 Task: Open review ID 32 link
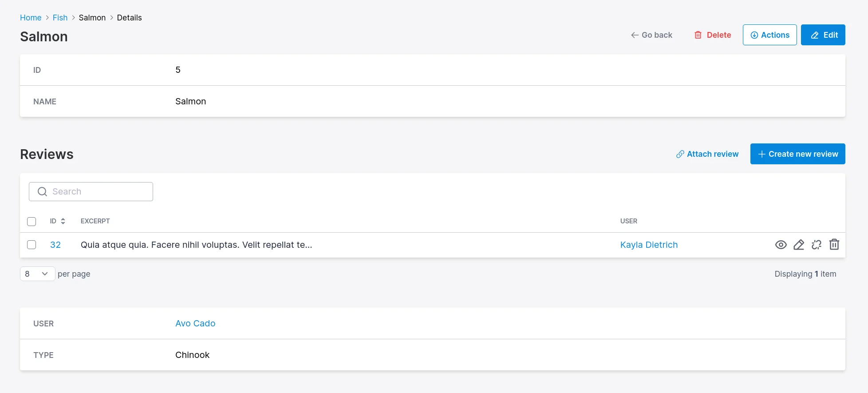click(x=55, y=245)
